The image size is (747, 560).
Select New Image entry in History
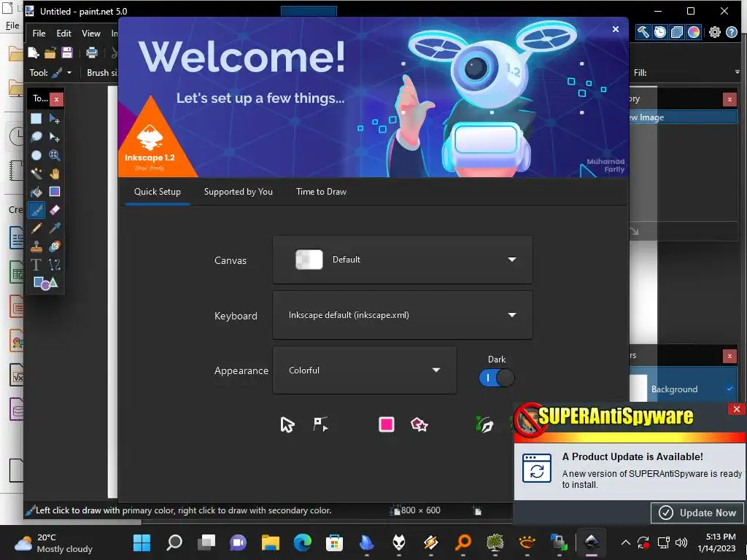(x=683, y=117)
